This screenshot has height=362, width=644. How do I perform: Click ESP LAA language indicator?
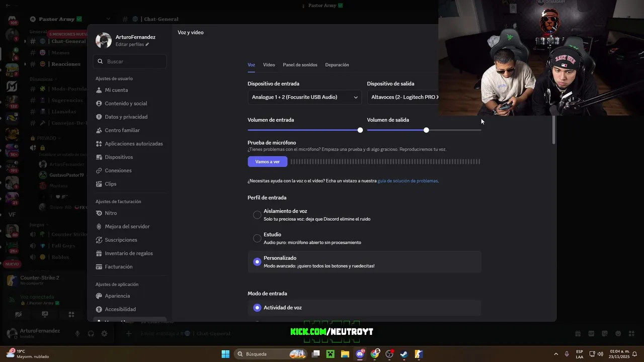(580, 354)
